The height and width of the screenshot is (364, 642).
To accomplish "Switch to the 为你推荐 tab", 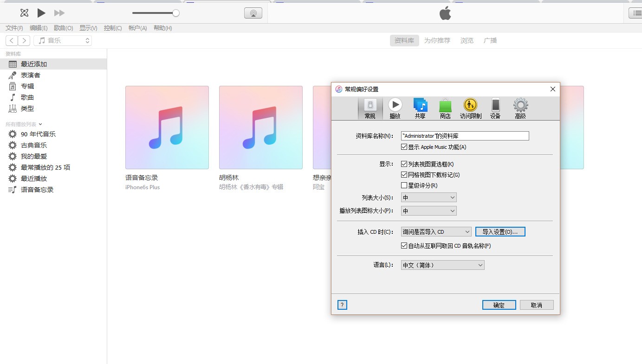I will pyautogui.click(x=437, y=40).
